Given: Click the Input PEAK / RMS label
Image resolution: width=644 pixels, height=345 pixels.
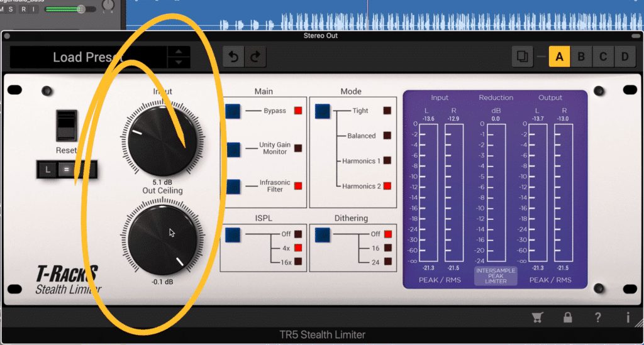Looking at the screenshot, I should 440,280.
